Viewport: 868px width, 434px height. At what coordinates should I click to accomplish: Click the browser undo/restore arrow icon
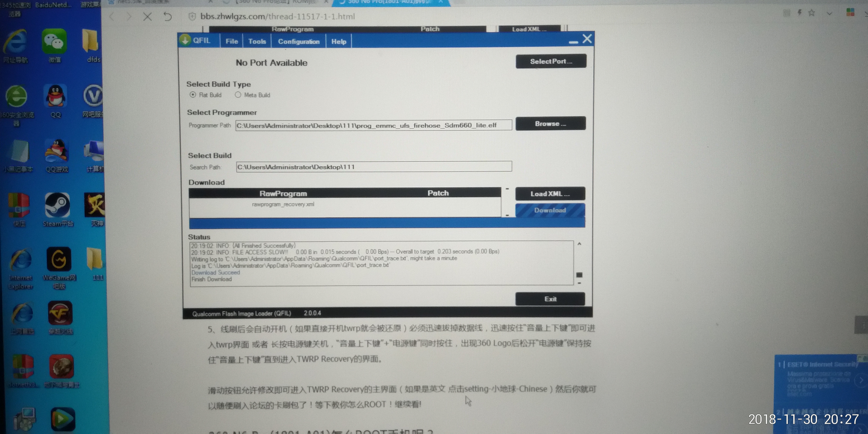pyautogui.click(x=167, y=16)
